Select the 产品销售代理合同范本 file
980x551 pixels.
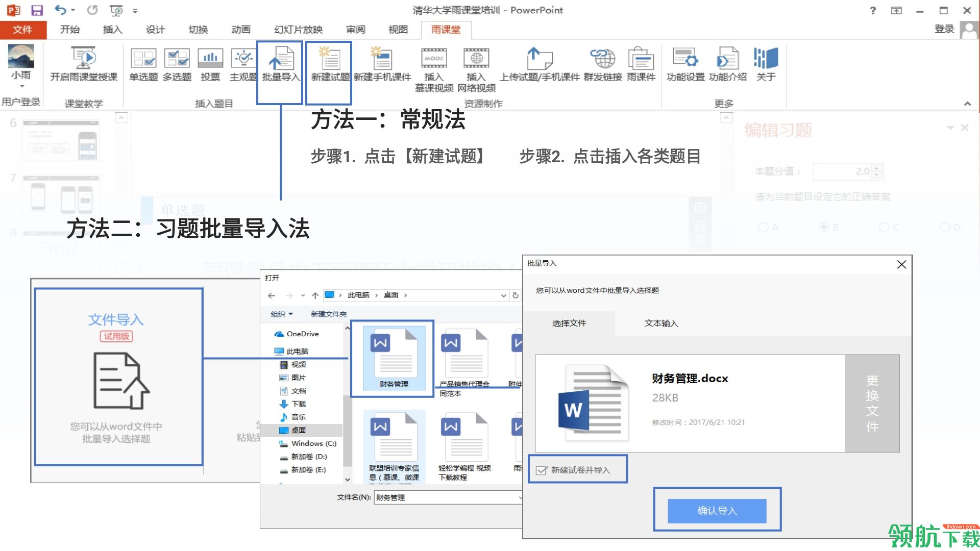click(x=464, y=363)
